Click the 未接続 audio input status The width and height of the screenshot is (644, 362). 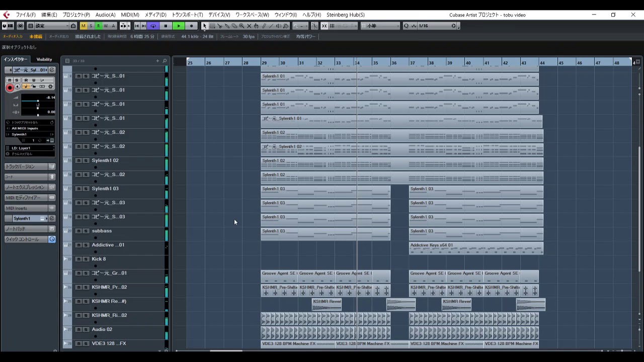[36, 37]
